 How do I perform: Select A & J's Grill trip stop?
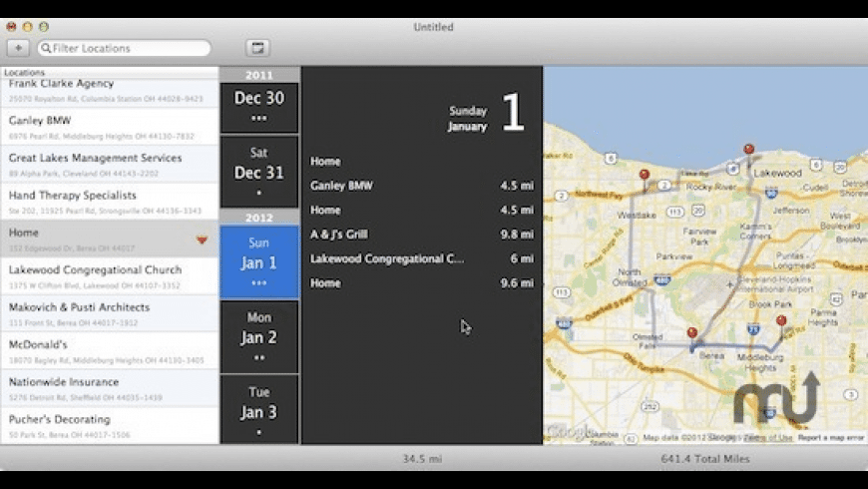pyautogui.click(x=422, y=235)
